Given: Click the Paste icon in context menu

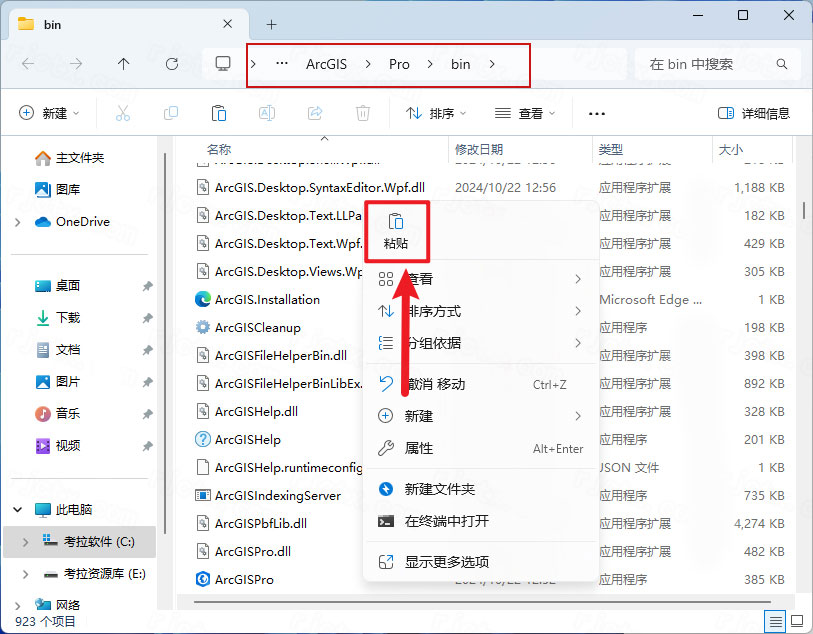Looking at the screenshot, I should [396, 222].
